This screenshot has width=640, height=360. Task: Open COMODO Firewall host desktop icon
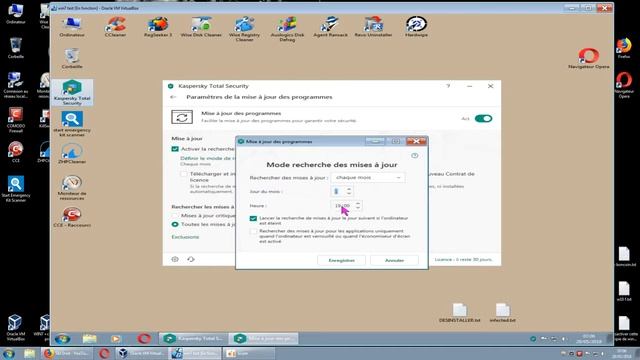(x=16, y=120)
